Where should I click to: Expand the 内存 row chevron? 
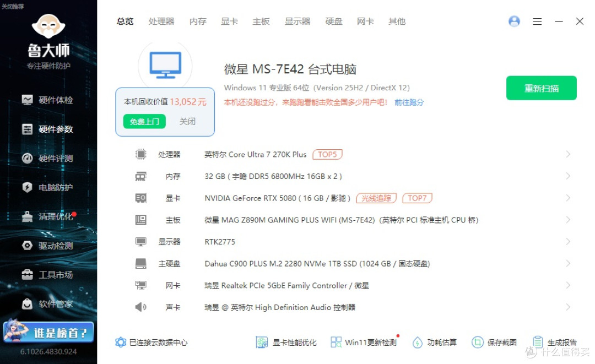tap(568, 176)
